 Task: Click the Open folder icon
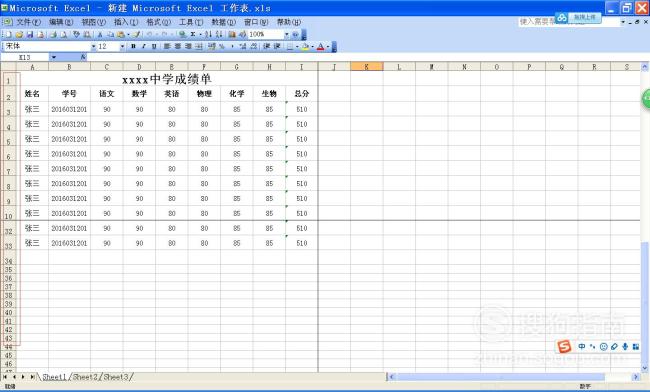click(19, 34)
